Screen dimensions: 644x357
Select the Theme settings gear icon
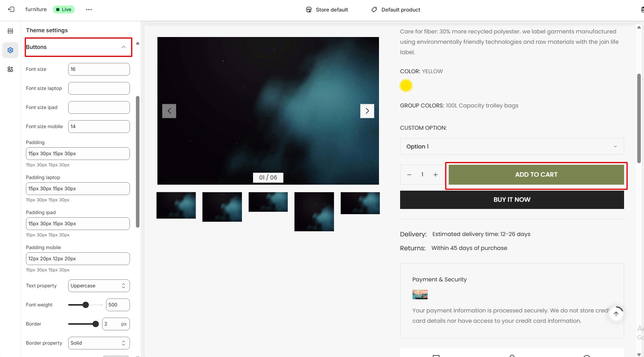(10, 50)
